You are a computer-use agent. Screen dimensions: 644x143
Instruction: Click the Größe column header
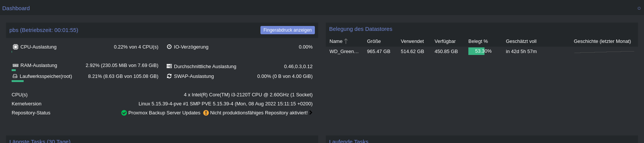[x=374, y=41]
